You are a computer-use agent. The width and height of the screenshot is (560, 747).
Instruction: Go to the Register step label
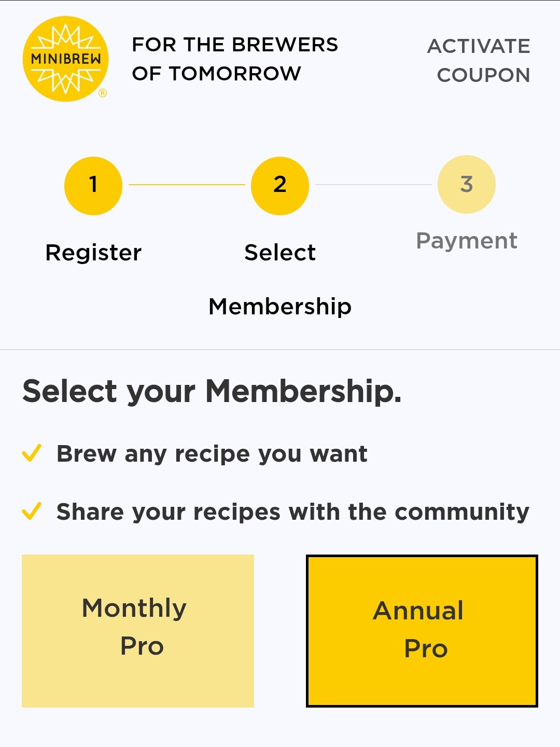coord(93,253)
